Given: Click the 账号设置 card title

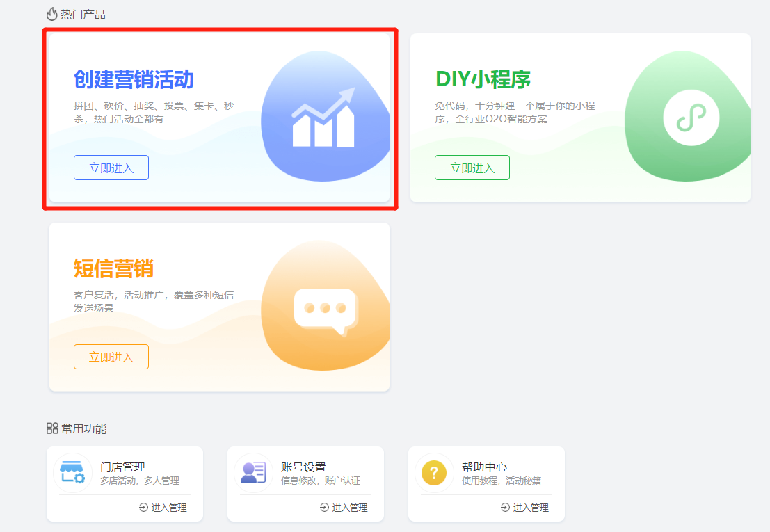Looking at the screenshot, I should (303, 467).
